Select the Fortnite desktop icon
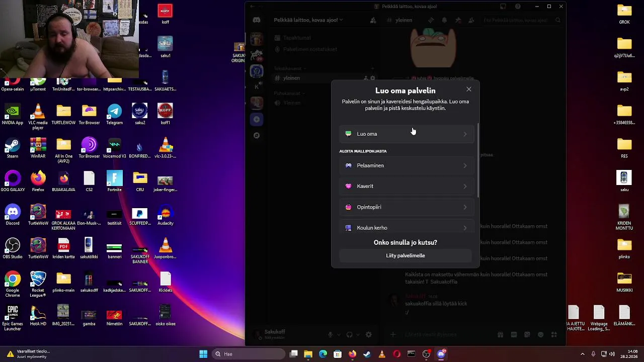The height and width of the screenshot is (362, 644). point(114,181)
